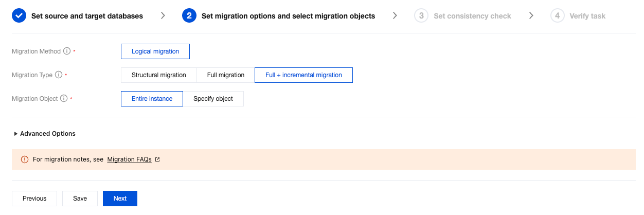Choose Full migration type
The width and height of the screenshot is (644, 215).
click(225, 75)
